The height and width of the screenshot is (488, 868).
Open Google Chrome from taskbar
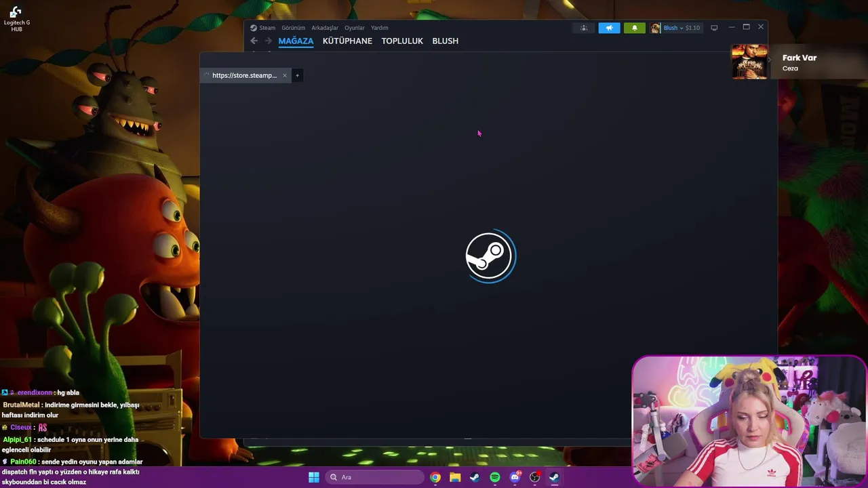pos(435,477)
